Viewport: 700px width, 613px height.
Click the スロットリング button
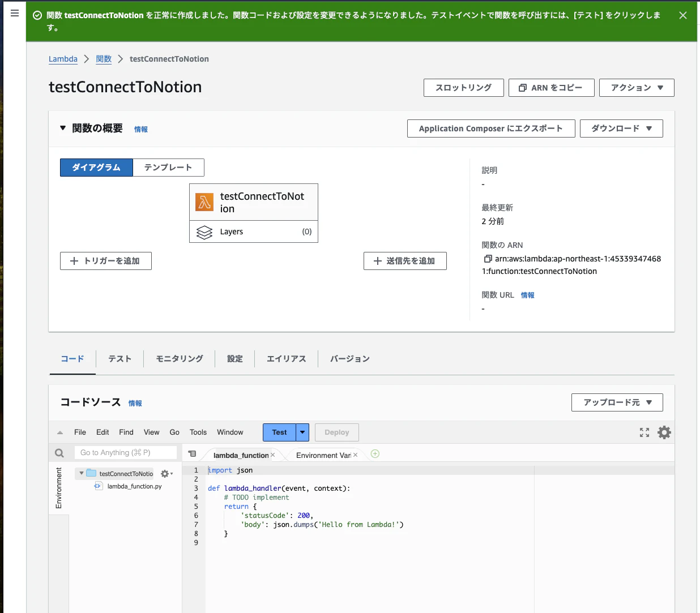point(463,88)
